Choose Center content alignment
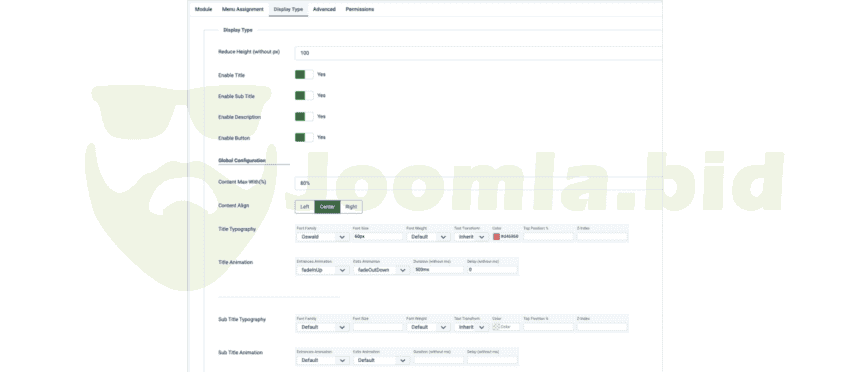 tap(327, 207)
